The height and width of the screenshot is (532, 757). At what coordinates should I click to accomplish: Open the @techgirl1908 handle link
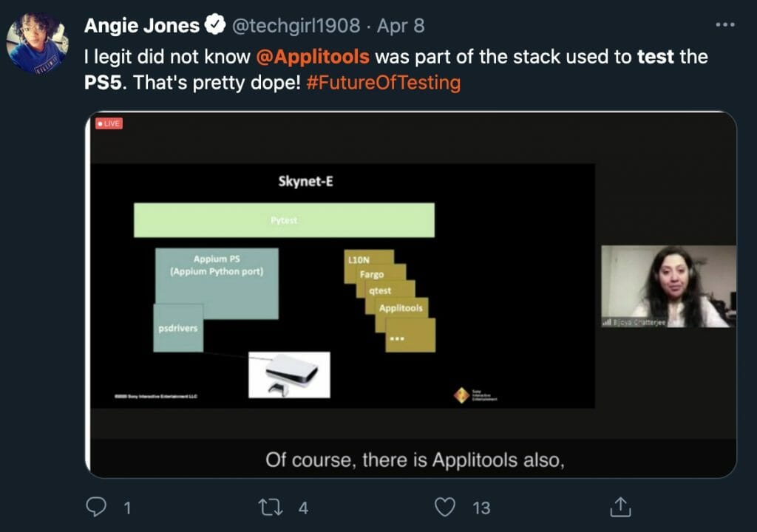pyautogui.click(x=296, y=26)
